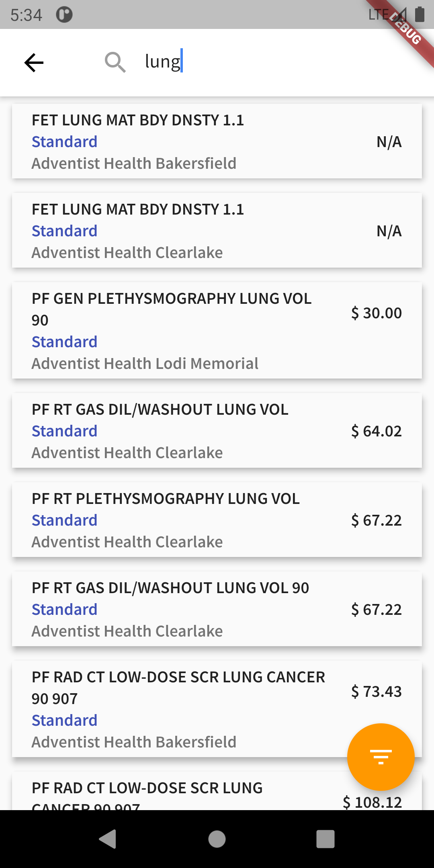The width and height of the screenshot is (434, 868).
Task: Open PF RT GAS DIL/WASHOUT LUNG VOL 90 card
Action: (217, 609)
